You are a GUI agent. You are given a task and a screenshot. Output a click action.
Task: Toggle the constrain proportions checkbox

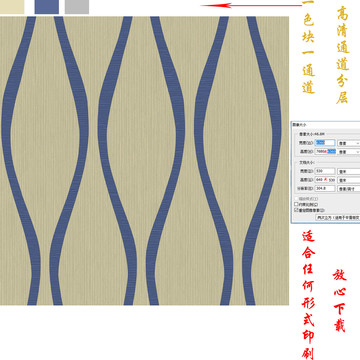click(296, 204)
